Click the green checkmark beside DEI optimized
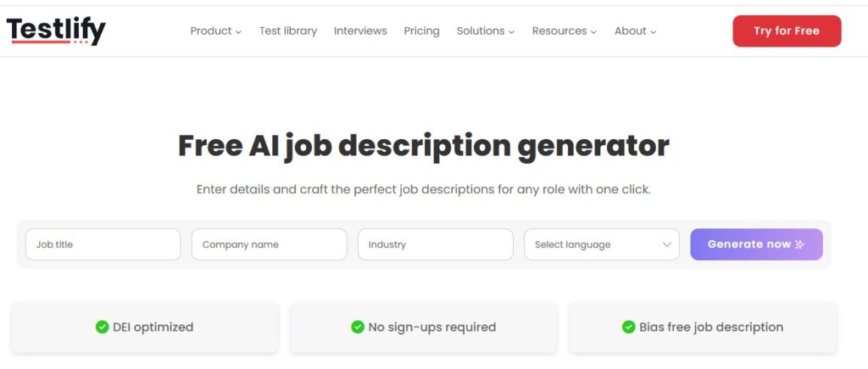Screen dimensions: 868x369 [102, 327]
